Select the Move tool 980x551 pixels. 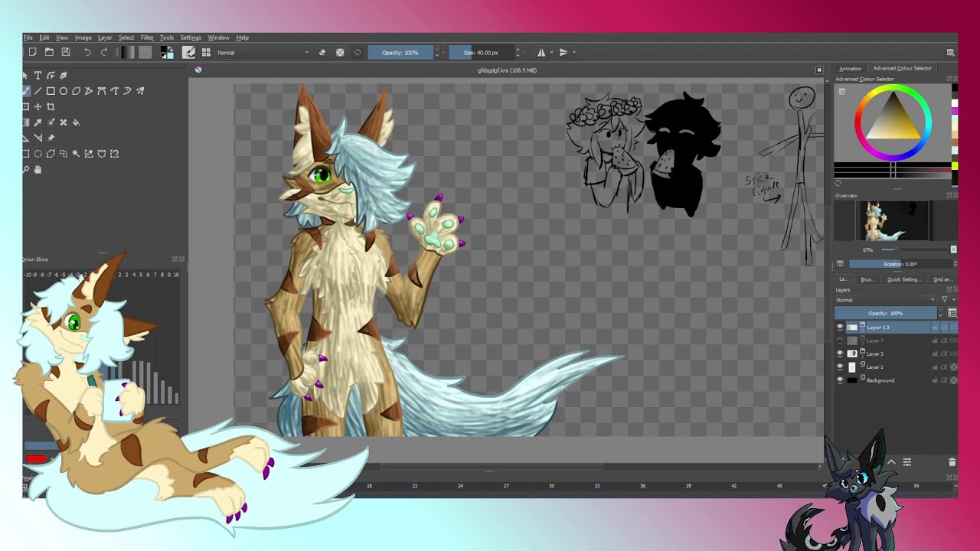(38, 106)
